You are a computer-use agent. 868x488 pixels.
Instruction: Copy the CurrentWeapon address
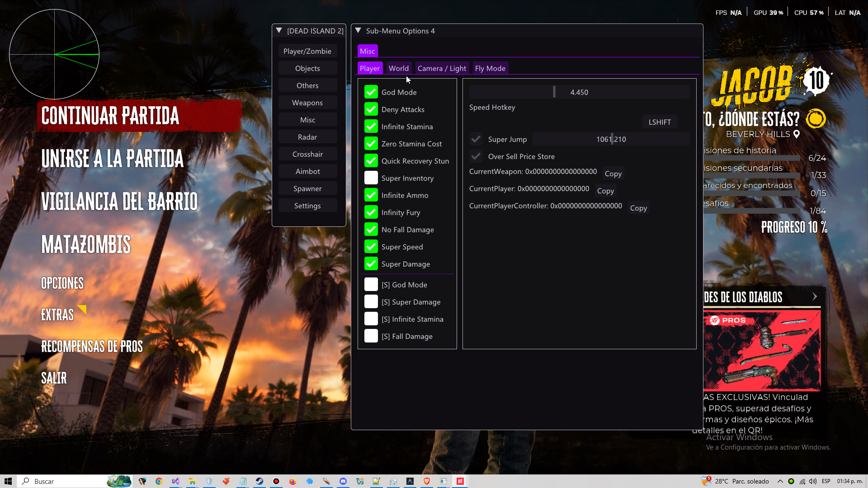pos(613,173)
